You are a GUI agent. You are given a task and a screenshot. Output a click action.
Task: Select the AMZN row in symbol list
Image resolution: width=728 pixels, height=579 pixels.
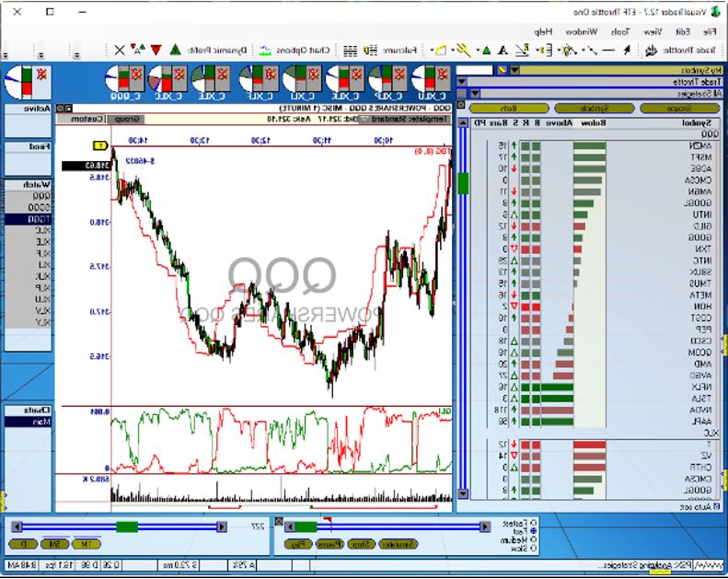[595, 145]
